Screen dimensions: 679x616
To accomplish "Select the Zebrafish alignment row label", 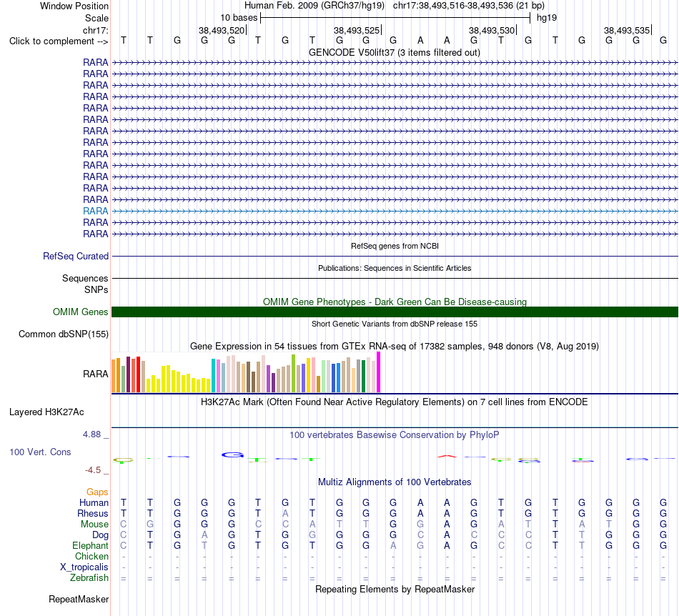I will click(89, 578).
